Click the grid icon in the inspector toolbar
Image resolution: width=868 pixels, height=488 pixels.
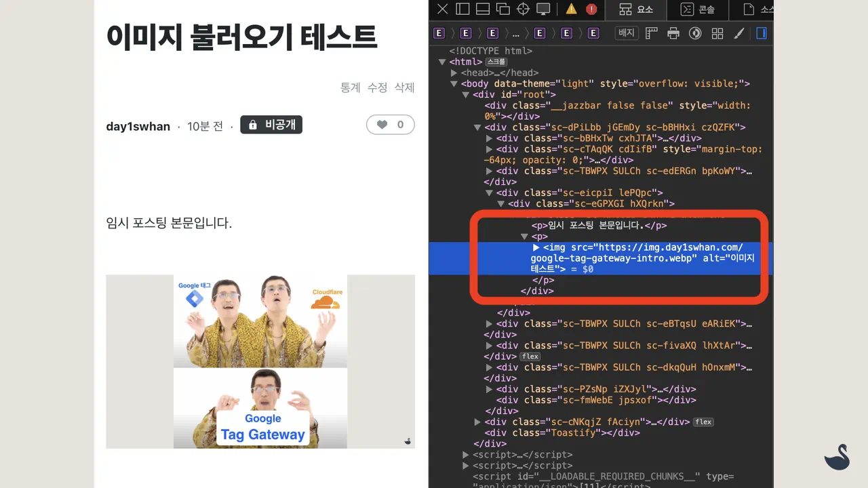pyautogui.click(x=717, y=33)
